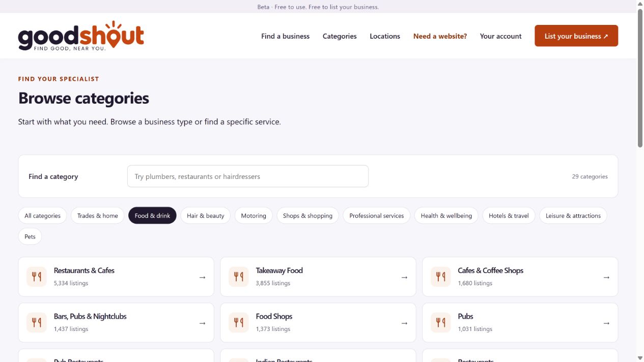Image resolution: width=644 pixels, height=362 pixels.
Task: Choose Hotels & travel filter
Action: point(509,216)
